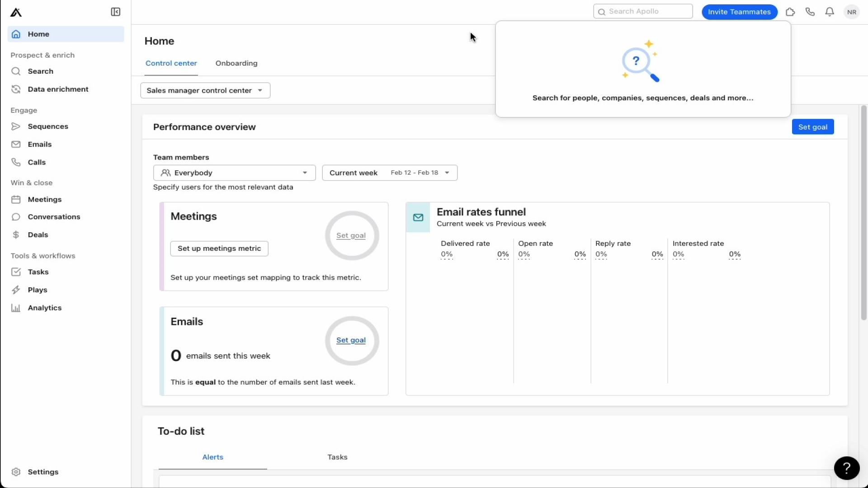Click the Invite Teammates button
The height and width of the screenshot is (488, 868).
(x=740, y=11)
